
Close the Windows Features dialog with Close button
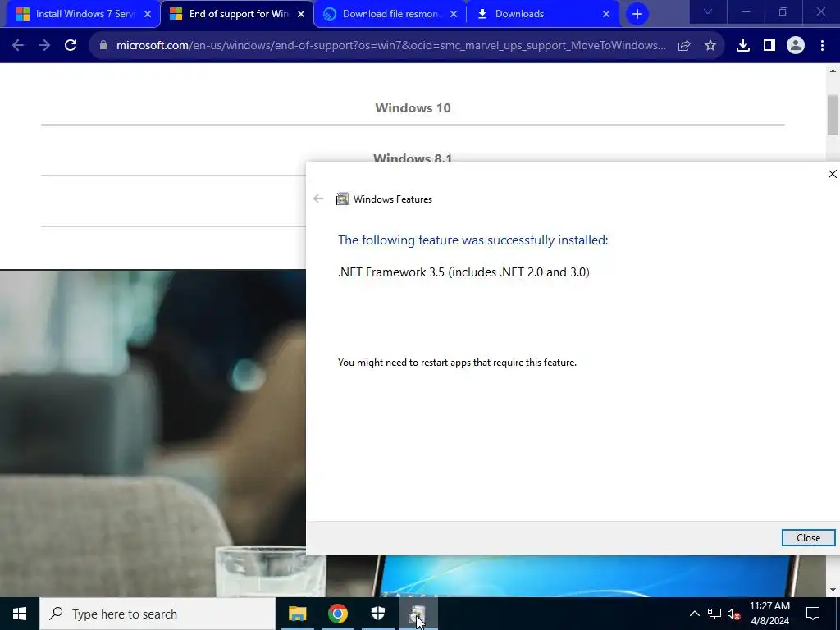(x=808, y=538)
